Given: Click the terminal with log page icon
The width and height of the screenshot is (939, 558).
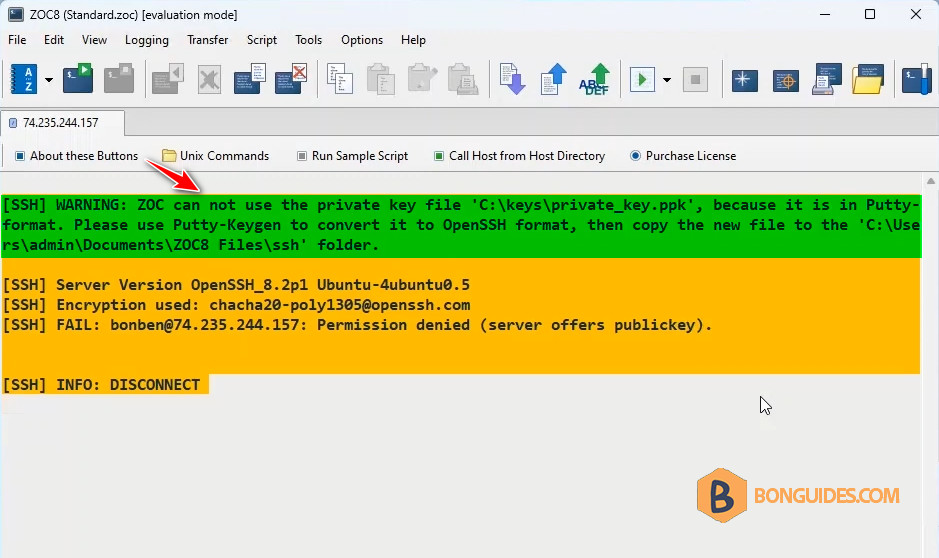Looking at the screenshot, I should tap(250, 79).
